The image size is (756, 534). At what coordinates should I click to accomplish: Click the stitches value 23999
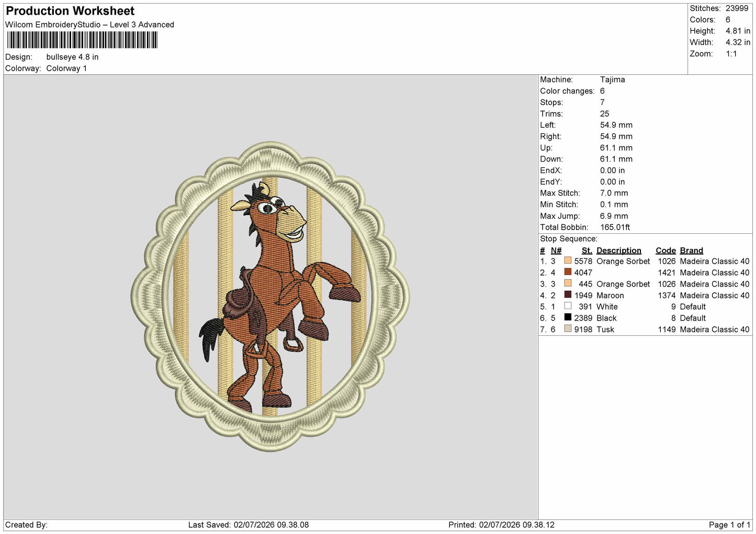(x=737, y=8)
